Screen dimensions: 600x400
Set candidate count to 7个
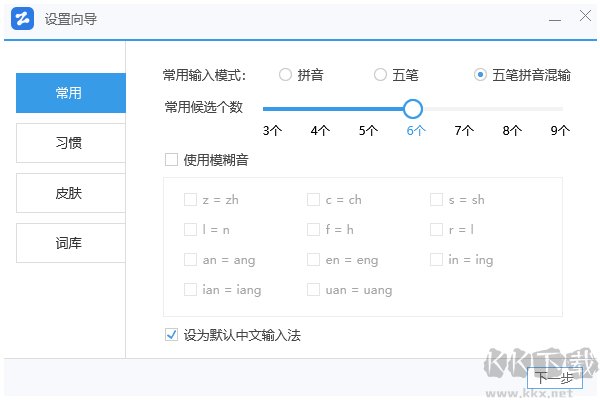(x=464, y=130)
